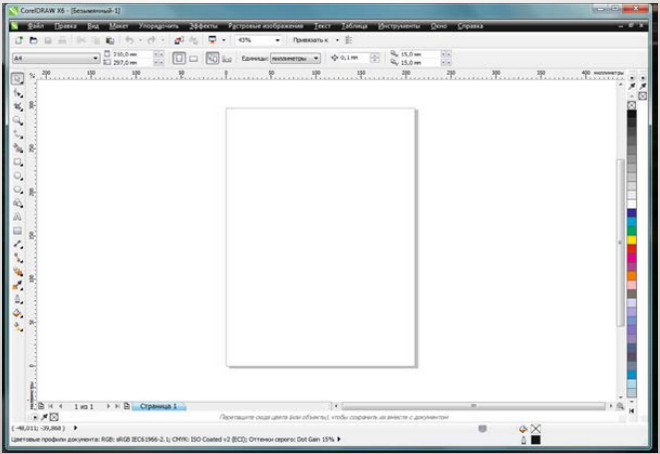Select the Text tool
This screenshot has width=660, height=454.
coord(18,217)
